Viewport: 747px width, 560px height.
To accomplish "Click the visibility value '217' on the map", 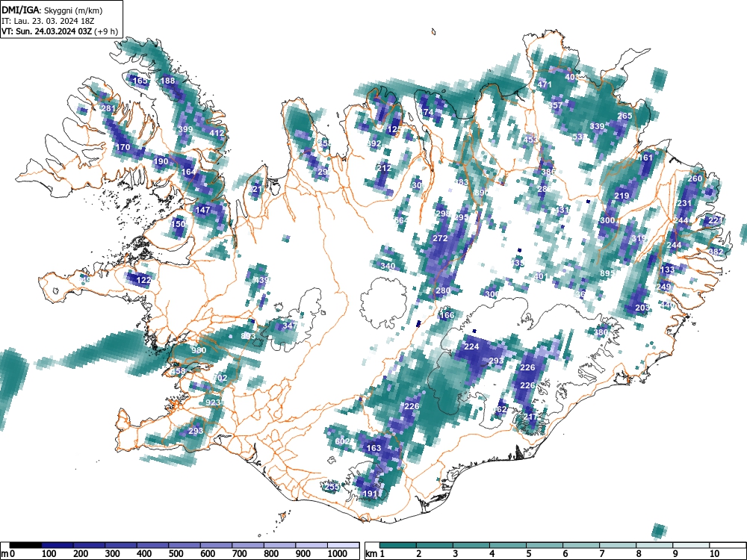I will (x=530, y=417).
